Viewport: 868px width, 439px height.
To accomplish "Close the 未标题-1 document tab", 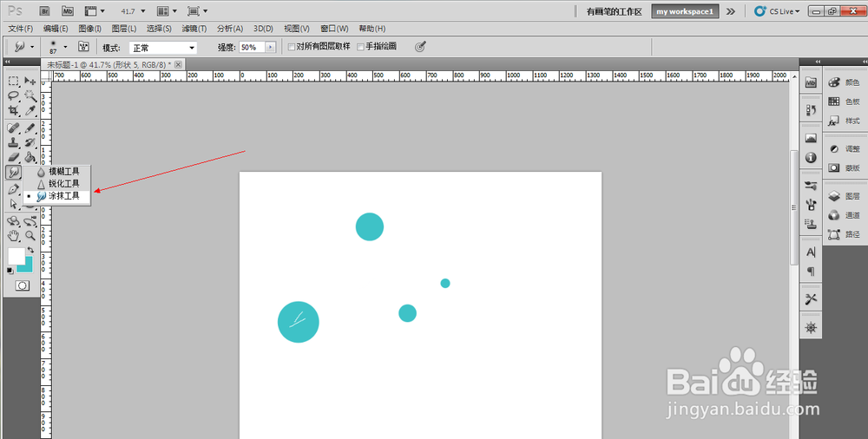I will pos(178,64).
